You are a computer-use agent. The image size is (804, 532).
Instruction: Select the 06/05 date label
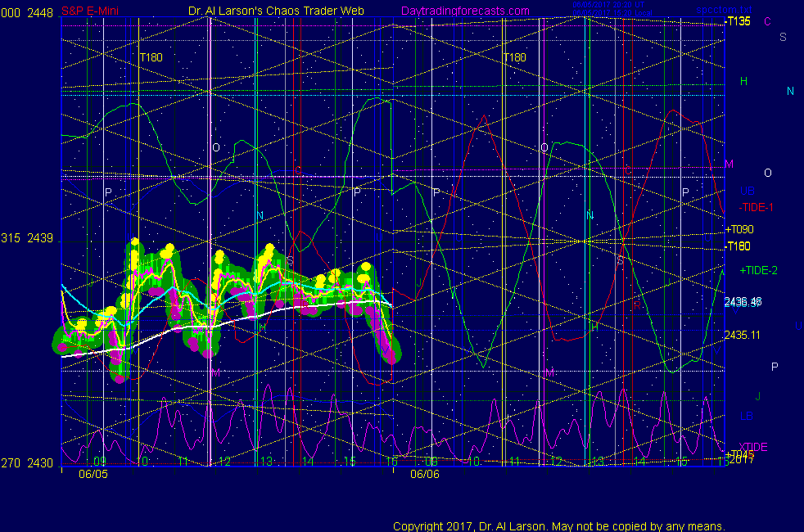[x=93, y=474]
